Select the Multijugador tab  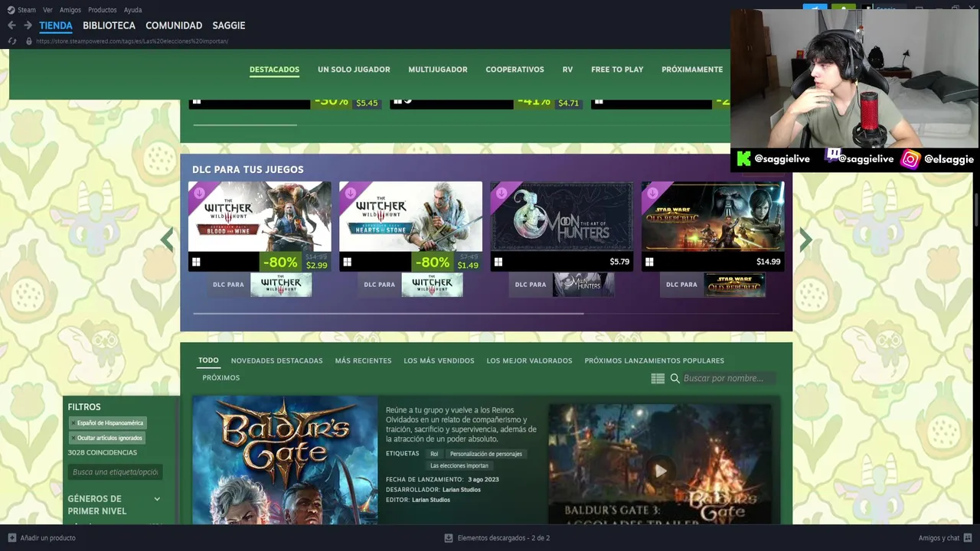(x=438, y=70)
